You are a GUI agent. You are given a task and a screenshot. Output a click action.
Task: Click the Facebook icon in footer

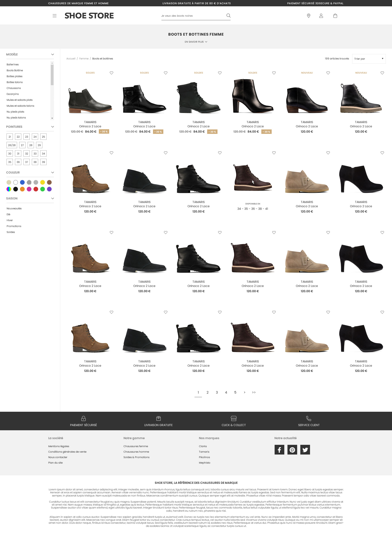point(279,449)
